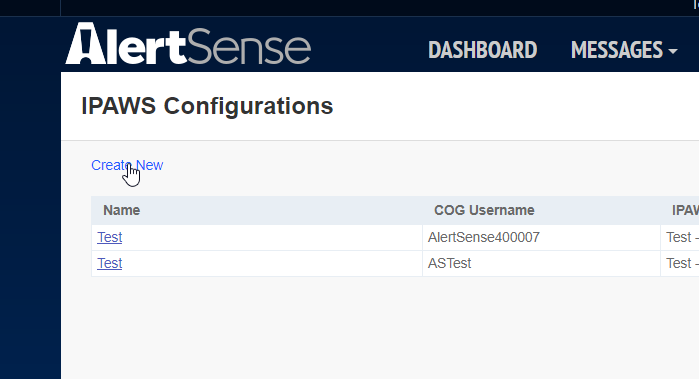This screenshot has width=699, height=379.
Task: Expand the caret arrow beside MESSAGES
Action: pyautogui.click(x=673, y=51)
